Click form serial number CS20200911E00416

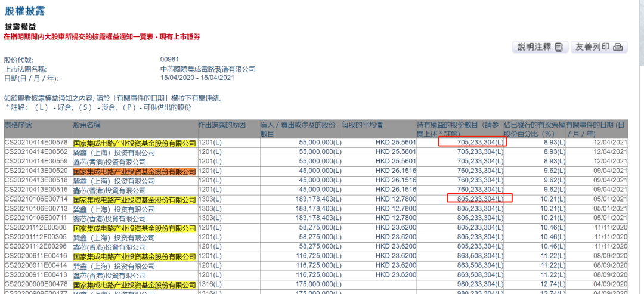pos(35,256)
